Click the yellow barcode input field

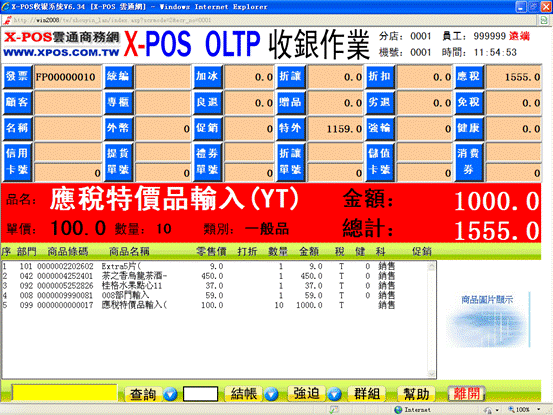click(x=65, y=393)
